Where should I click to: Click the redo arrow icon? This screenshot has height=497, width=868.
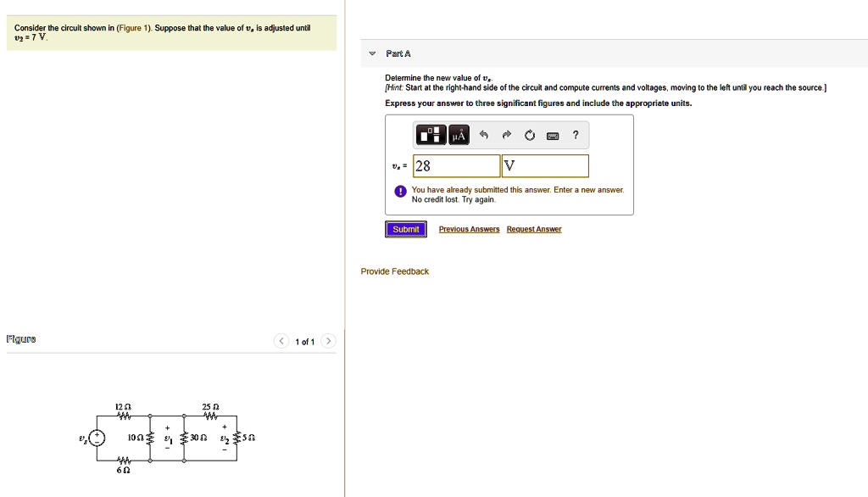tap(506, 135)
